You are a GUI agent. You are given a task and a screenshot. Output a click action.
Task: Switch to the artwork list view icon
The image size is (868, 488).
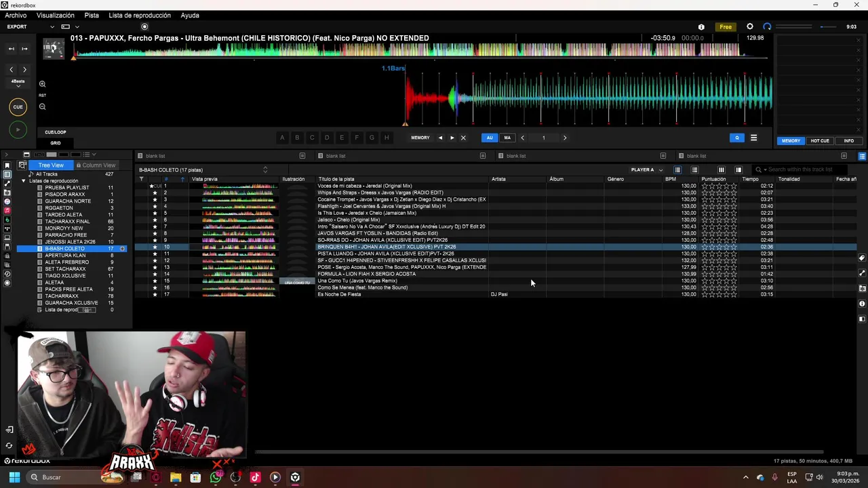tap(694, 170)
